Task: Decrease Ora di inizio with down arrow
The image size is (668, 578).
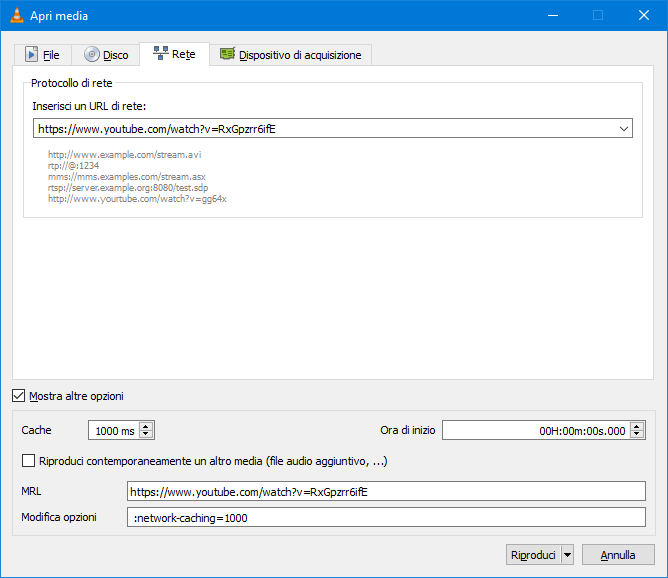Action: coord(637,435)
